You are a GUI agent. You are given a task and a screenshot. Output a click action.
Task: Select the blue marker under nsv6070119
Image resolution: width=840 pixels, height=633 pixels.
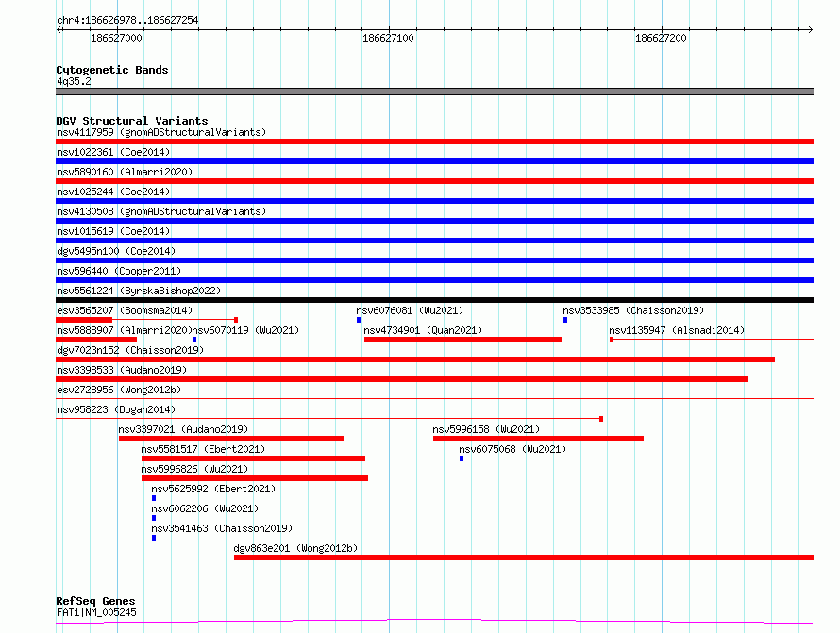coord(194,340)
